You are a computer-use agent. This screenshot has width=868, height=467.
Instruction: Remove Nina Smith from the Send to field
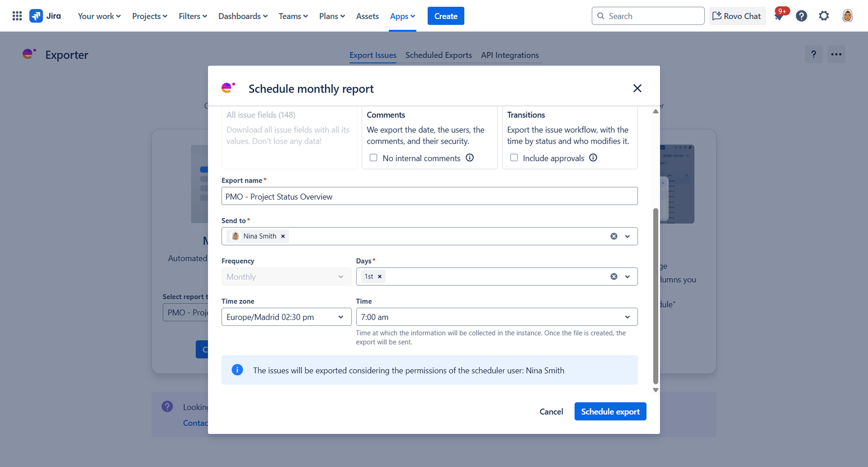tap(283, 236)
